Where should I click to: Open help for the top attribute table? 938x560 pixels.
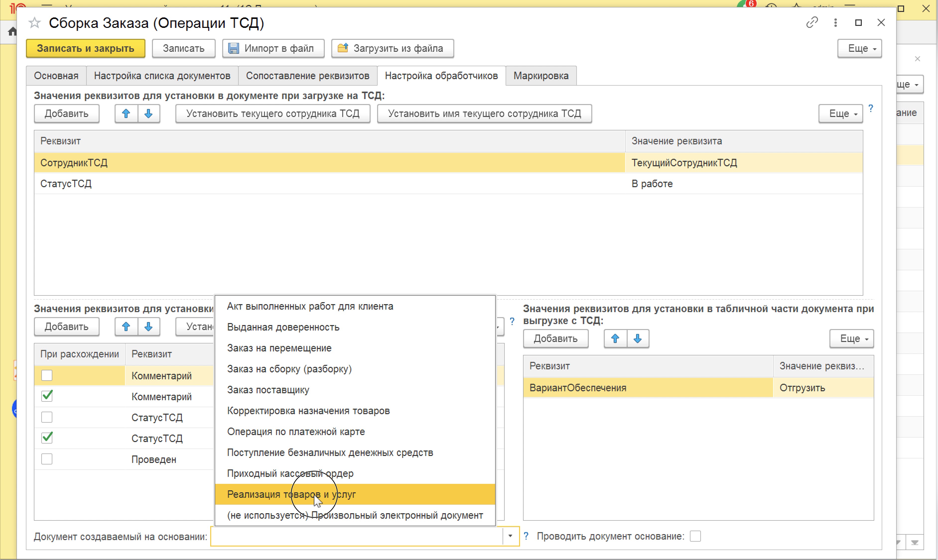click(x=871, y=109)
